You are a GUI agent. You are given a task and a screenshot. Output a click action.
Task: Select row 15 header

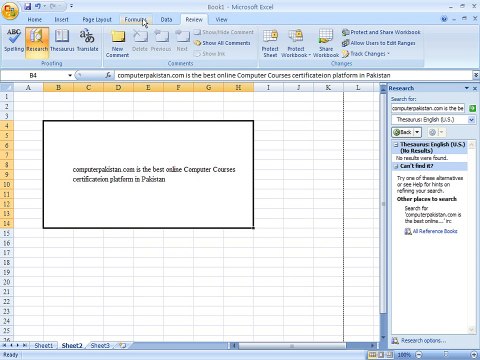click(x=7, y=233)
